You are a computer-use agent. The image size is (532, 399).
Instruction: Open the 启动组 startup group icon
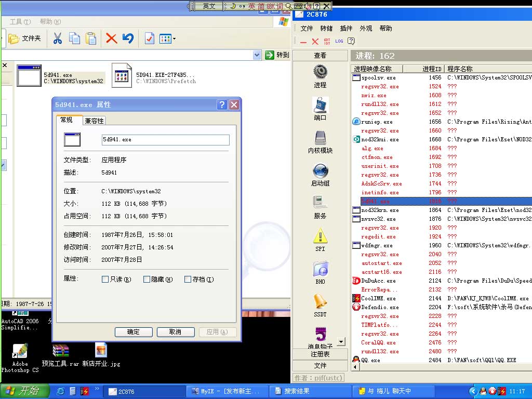click(x=320, y=170)
